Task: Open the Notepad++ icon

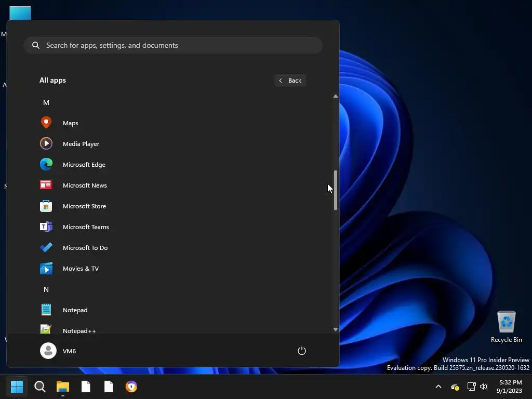Action: (46, 329)
